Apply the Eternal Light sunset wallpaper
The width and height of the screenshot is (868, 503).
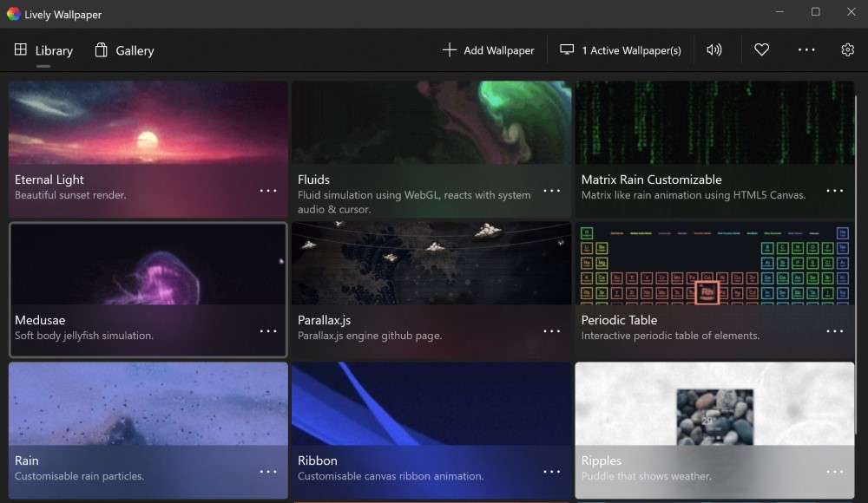point(148,126)
